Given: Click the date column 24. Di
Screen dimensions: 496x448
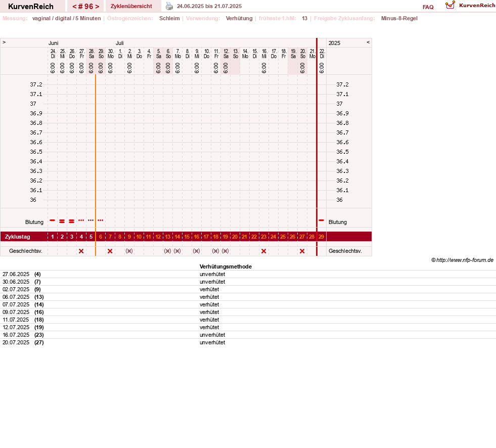Looking at the screenshot, I should [x=53, y=54].
